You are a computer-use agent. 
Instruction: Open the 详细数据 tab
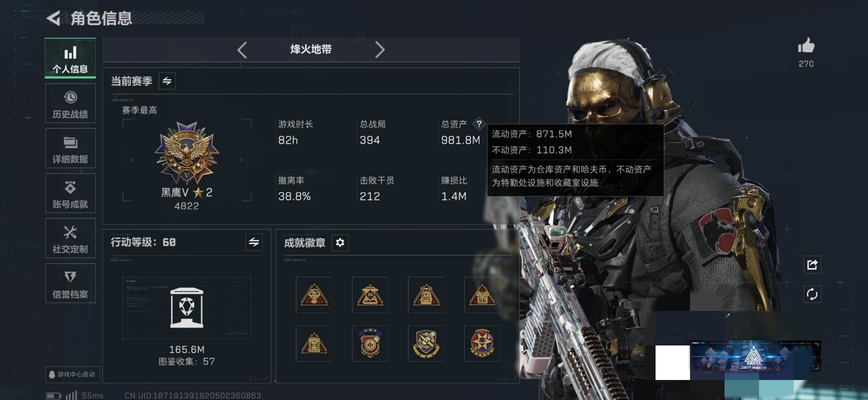[x=71, y=148]
